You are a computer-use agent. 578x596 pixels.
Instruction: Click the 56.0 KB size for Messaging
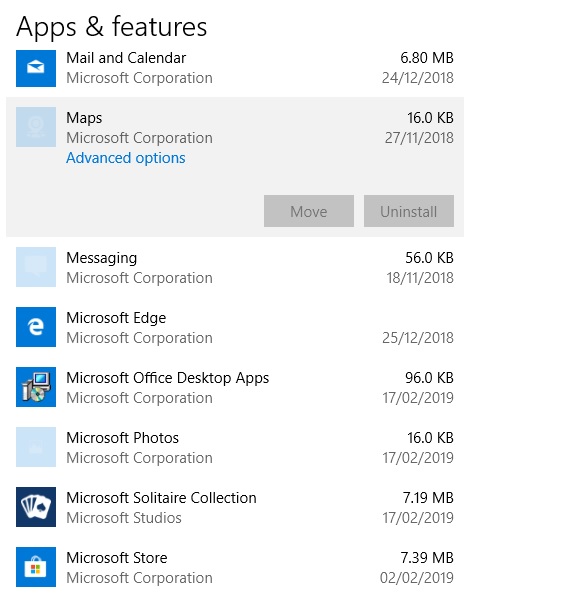click(429, 258)
